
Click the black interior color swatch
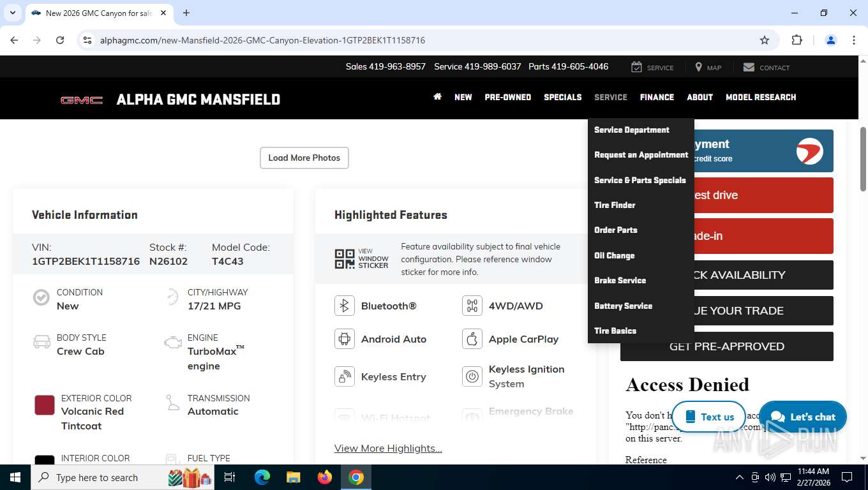(x=45, y=460)
